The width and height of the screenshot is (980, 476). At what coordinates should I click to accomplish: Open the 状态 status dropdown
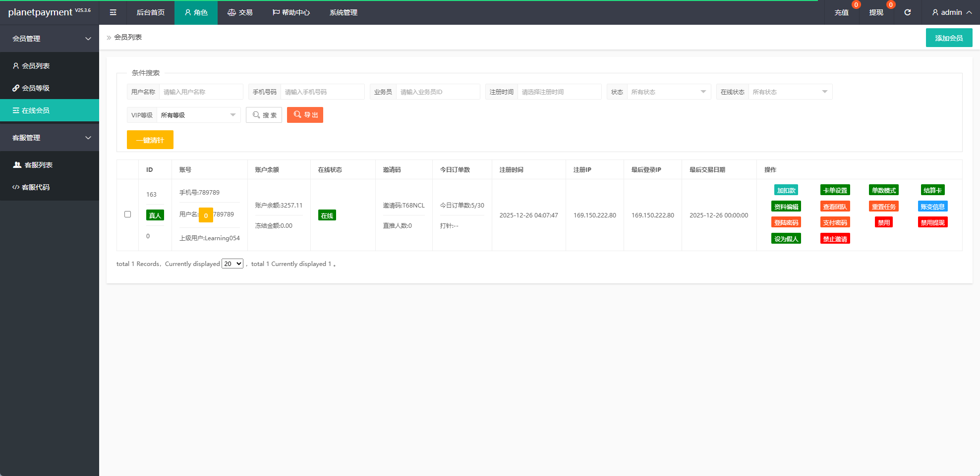click(668, 92)
